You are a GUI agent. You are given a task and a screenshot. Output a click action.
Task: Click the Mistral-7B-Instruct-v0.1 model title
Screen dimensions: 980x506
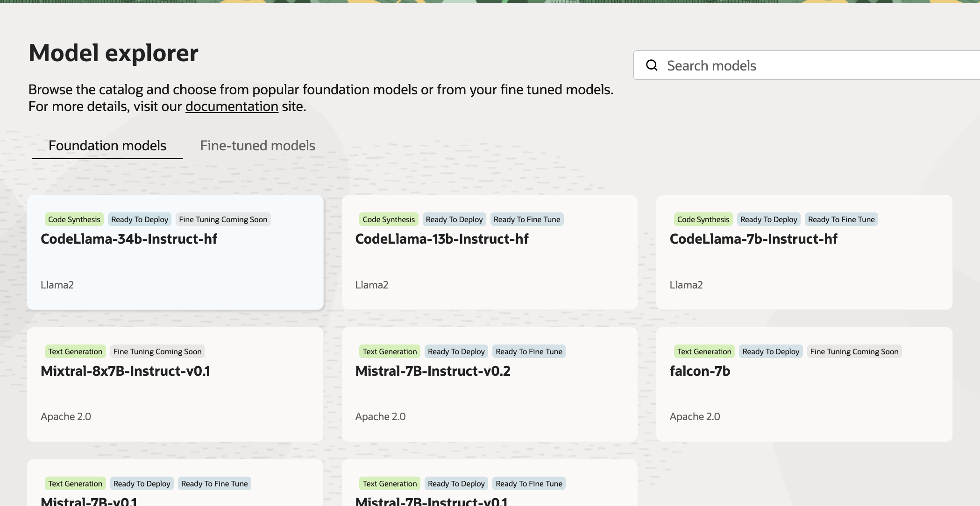click(x=431, y=501)
